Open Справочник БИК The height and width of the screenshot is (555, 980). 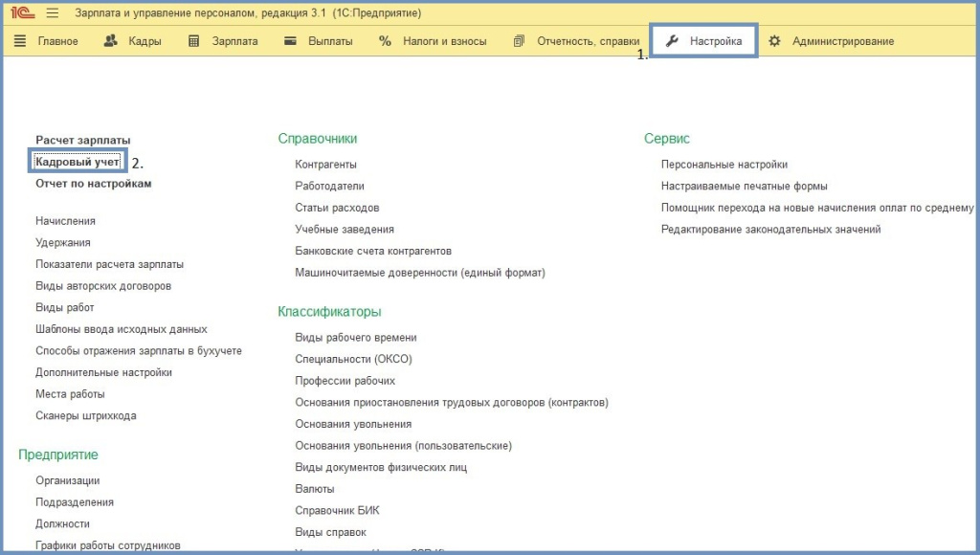338,510
